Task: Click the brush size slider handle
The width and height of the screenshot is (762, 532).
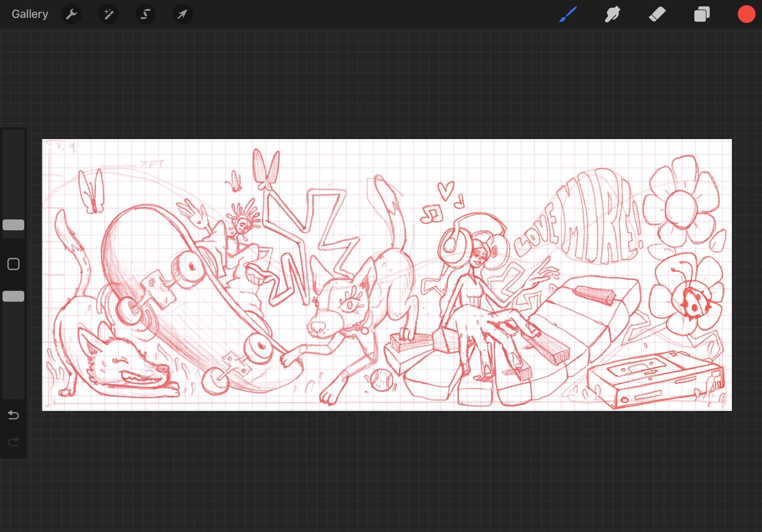Action: (13, 225)
